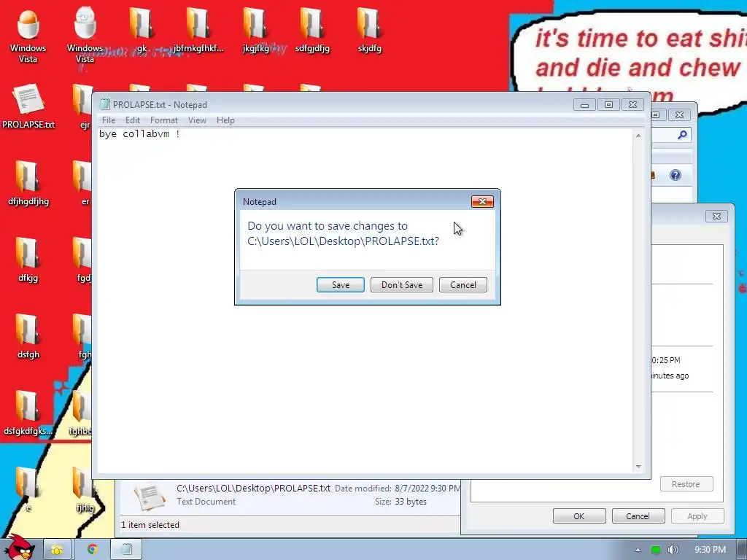The height and width of the screenshot is (560, 747).
Task: Click the Notepad scrollbar down arrow
Action: 638,467
